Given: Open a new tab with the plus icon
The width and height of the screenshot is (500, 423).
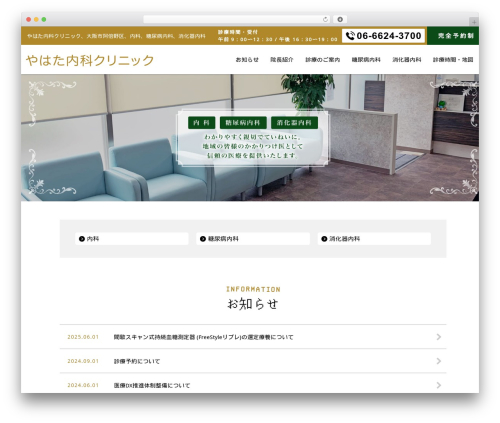Looking at the screenshot, I should point(474,22).
